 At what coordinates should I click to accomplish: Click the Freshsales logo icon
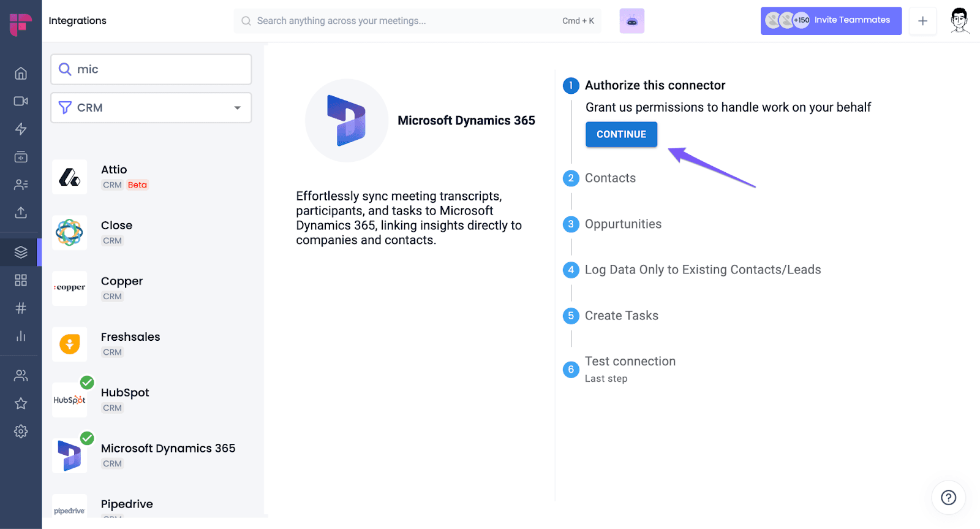[x=70, y=344]
